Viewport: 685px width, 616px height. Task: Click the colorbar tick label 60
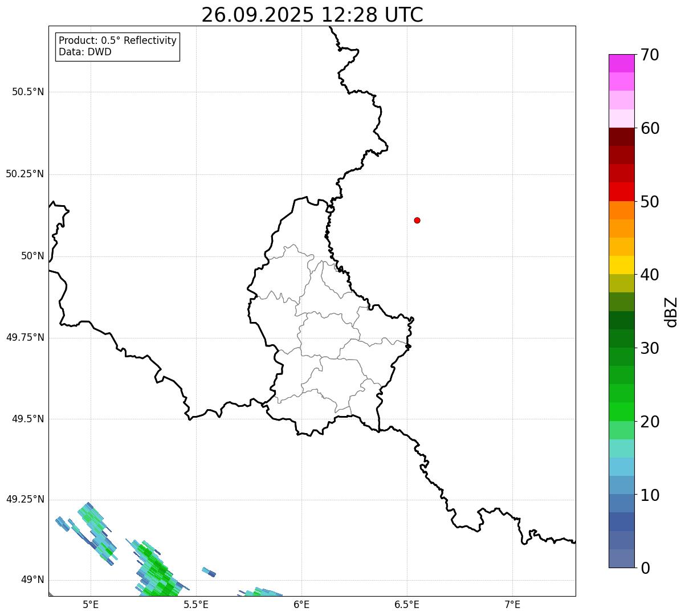[x=650, y=129]
